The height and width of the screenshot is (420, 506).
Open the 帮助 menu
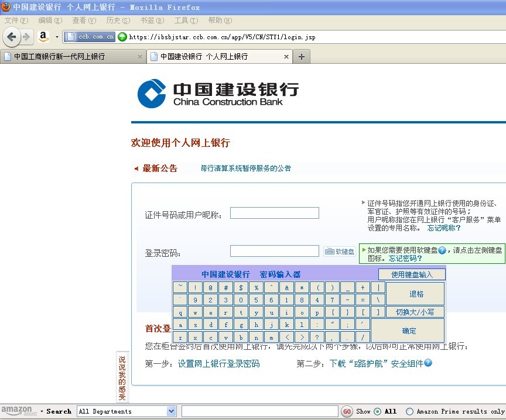[220, 20]
